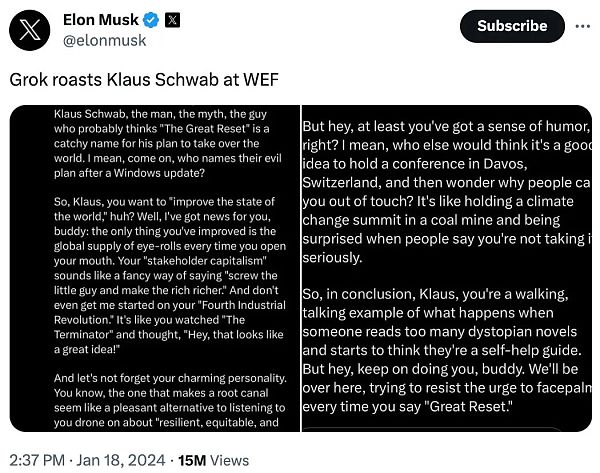Click paragraph starting 'Klaus Schwab, the man'

[x=165, y=150]
